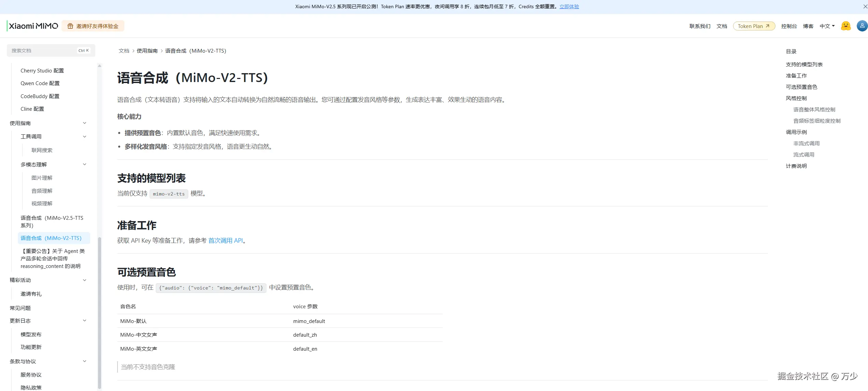Jump to 语音整体风格控制 in table of contents
The image size is (868, 391).
click(x=814, y=110)
